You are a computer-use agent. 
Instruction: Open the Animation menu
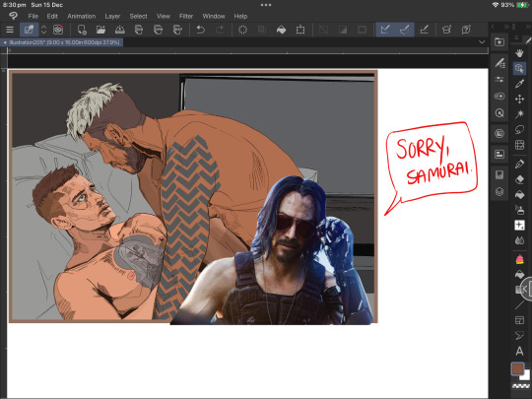82,16
